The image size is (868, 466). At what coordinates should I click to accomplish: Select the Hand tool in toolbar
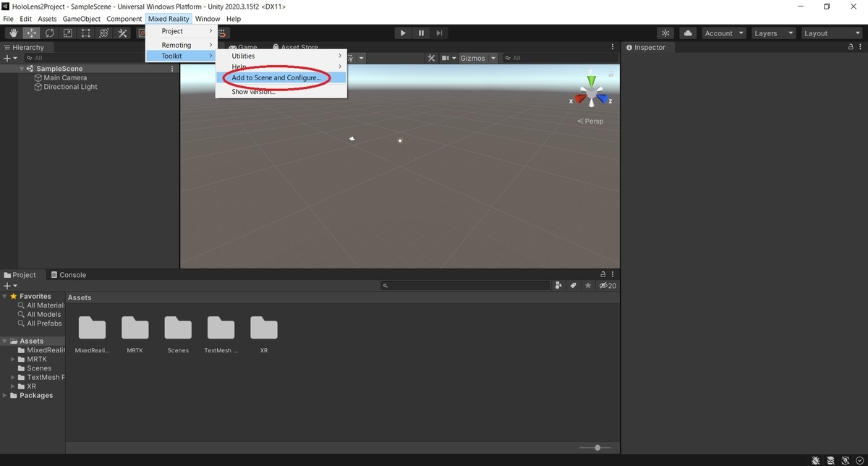pos(14,33)
